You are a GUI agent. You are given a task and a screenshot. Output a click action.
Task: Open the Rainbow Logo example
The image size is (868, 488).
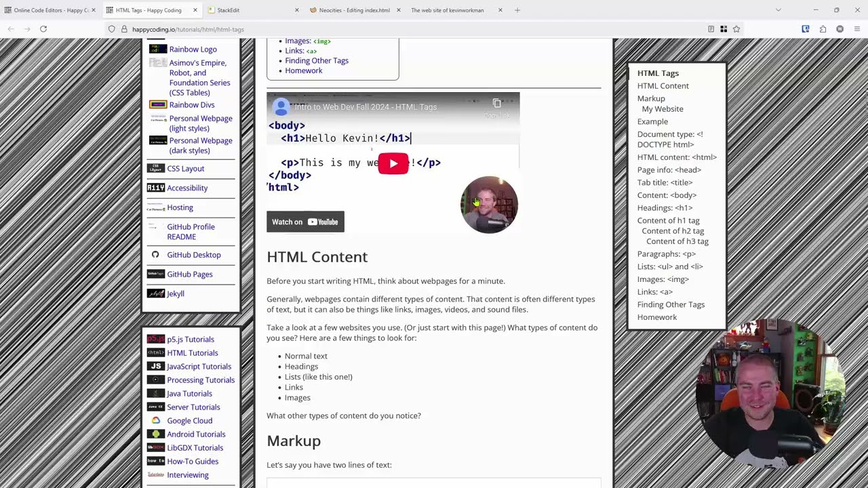tap(193, 49)
